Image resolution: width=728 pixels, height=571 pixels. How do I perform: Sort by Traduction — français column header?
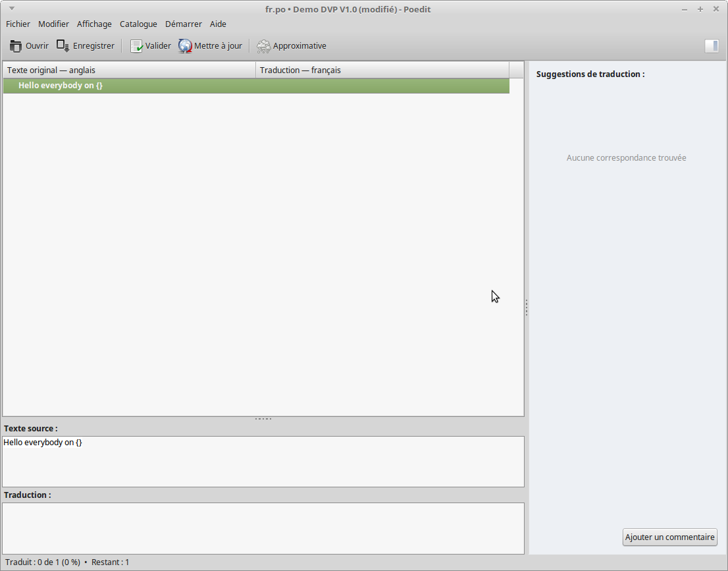coord(382,70)
